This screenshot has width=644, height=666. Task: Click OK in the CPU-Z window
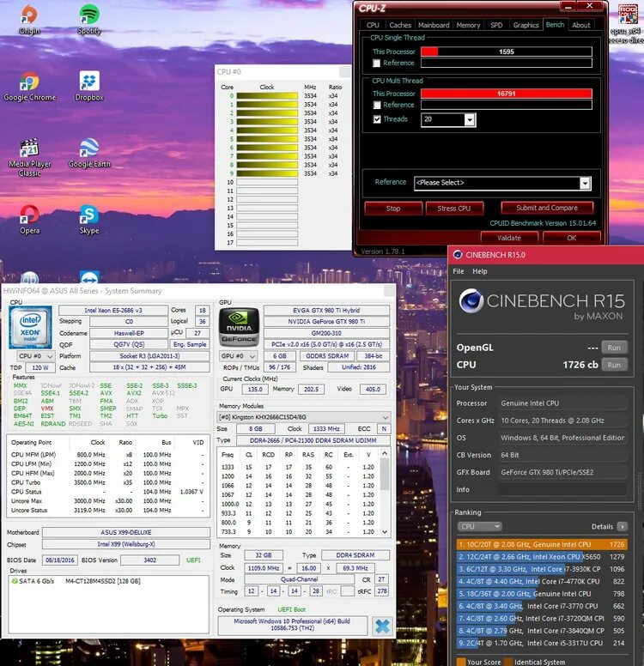pyautogui.click(x=572, y=238)
